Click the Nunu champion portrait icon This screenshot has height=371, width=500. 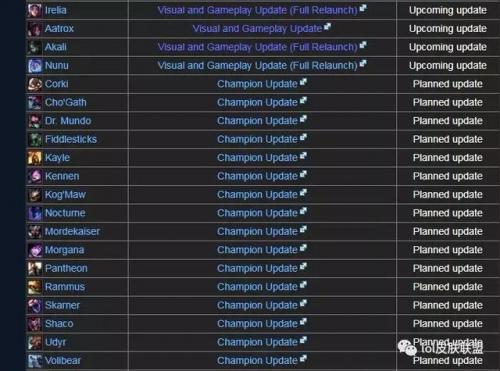click(x=35, y=66)
